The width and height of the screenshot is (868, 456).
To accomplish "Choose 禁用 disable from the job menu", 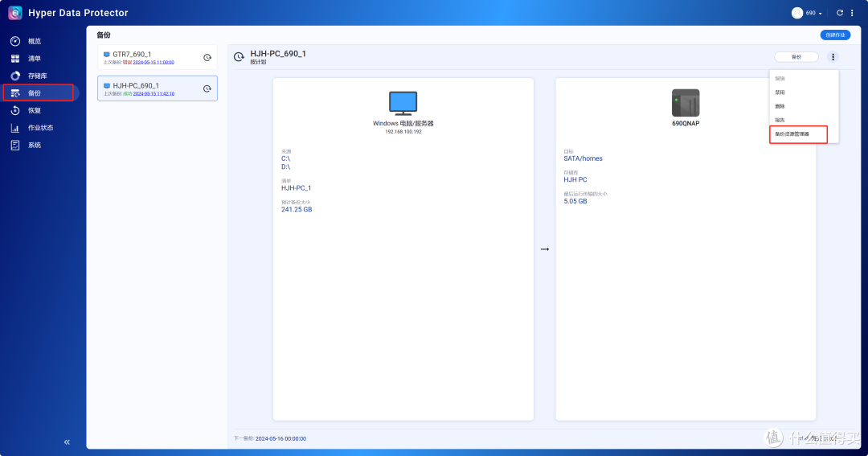I will (780, 92).
